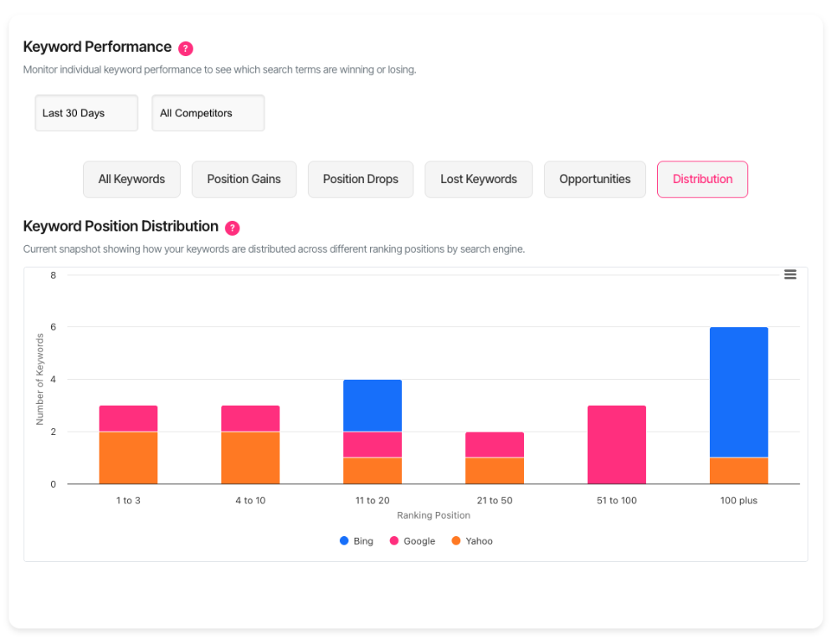Screen dimensions: 837x644
Task: Click the orange Yahoo segment in 1 to 3
Action: 128,456
